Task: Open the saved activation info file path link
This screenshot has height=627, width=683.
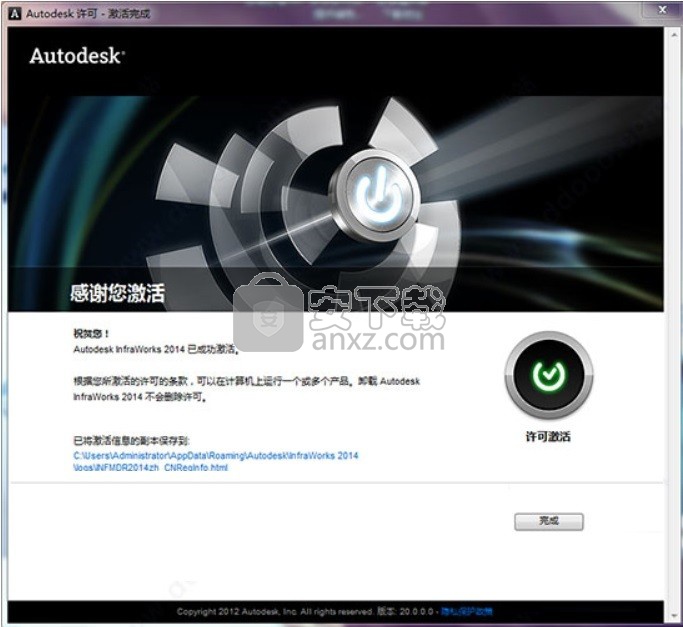Action: (x=216, y=461)
